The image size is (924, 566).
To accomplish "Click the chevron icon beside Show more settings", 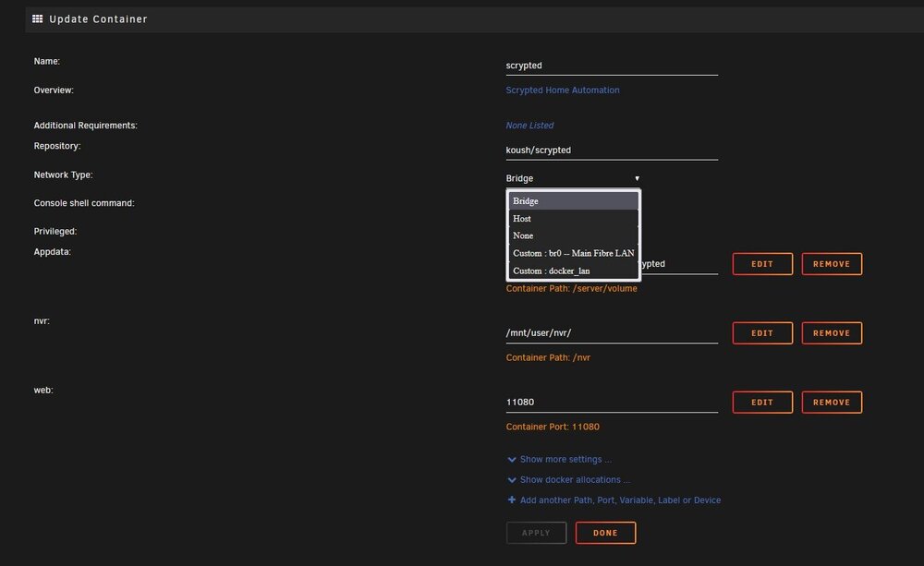I will pyautogui.click(x=512, y=460).
